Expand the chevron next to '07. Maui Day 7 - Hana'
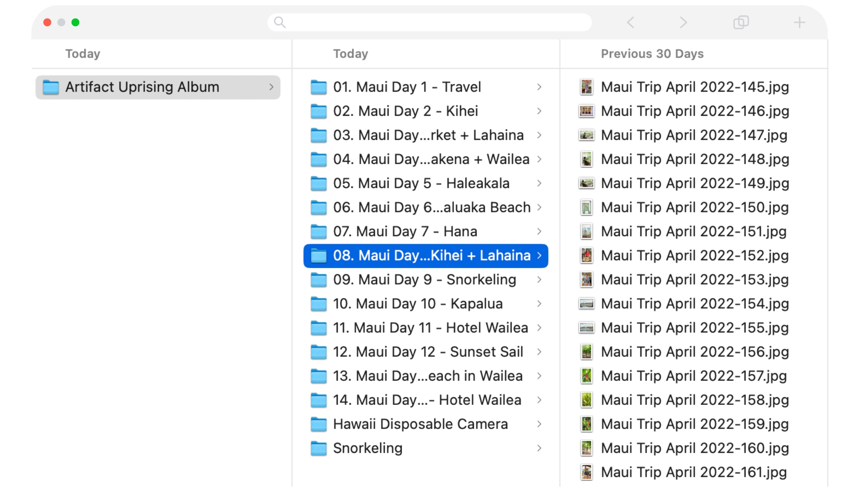868x499 pixels. [x=540, y=231]
